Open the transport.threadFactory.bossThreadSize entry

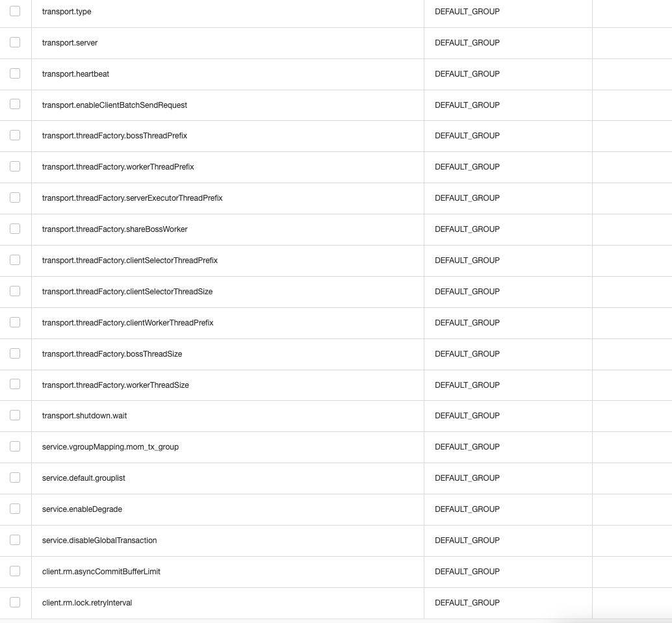112,353
